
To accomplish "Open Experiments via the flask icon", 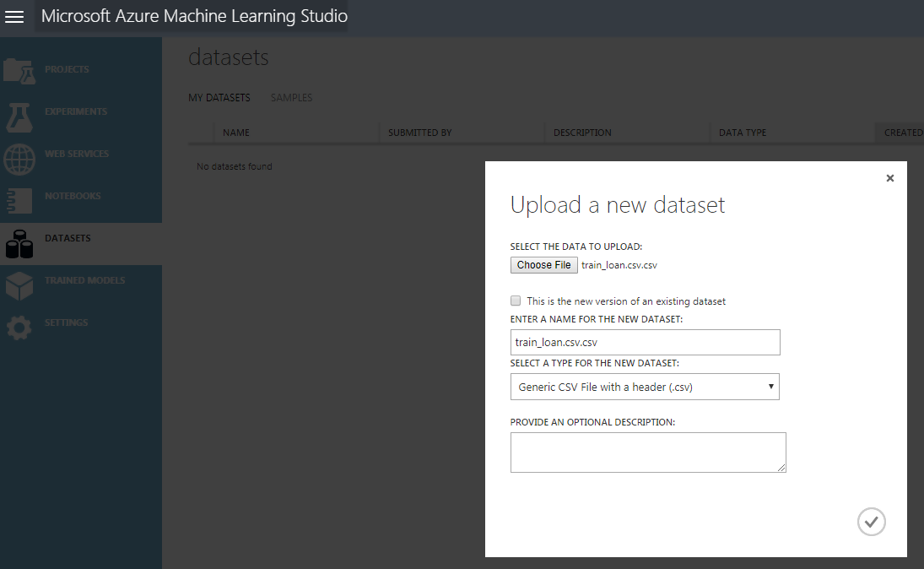I will click(x=19, y=117).
